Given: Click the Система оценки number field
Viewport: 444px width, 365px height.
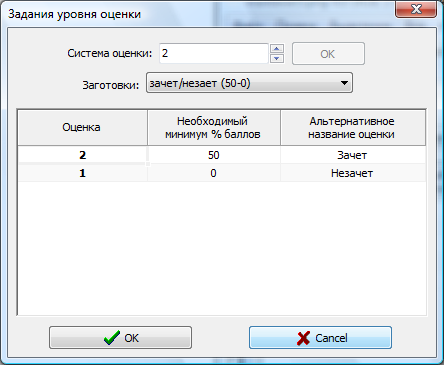Looking at the screenshot, I should [214, 53].
